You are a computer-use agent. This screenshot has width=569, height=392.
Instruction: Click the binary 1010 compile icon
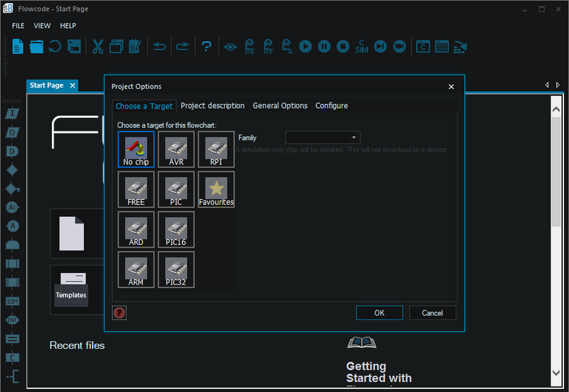pos(442,46)
